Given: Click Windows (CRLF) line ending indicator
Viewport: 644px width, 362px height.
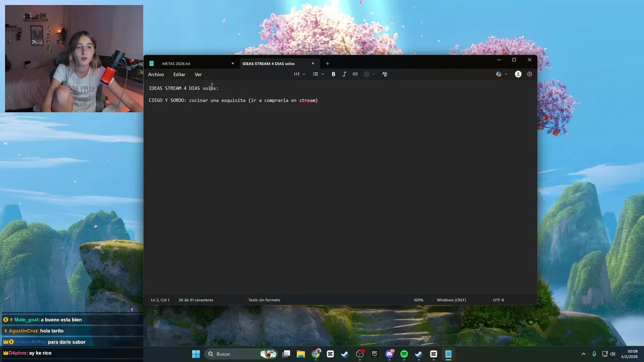Looking at the screenshot, I should point(451,300).
